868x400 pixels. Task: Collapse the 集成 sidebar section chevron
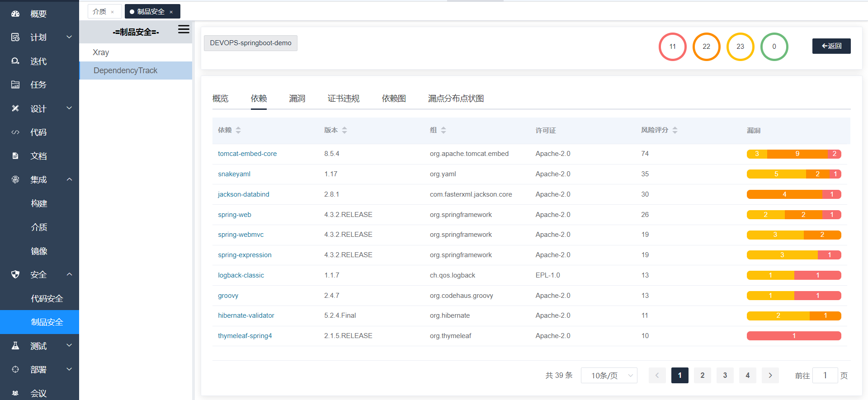(x=69, y=179)
